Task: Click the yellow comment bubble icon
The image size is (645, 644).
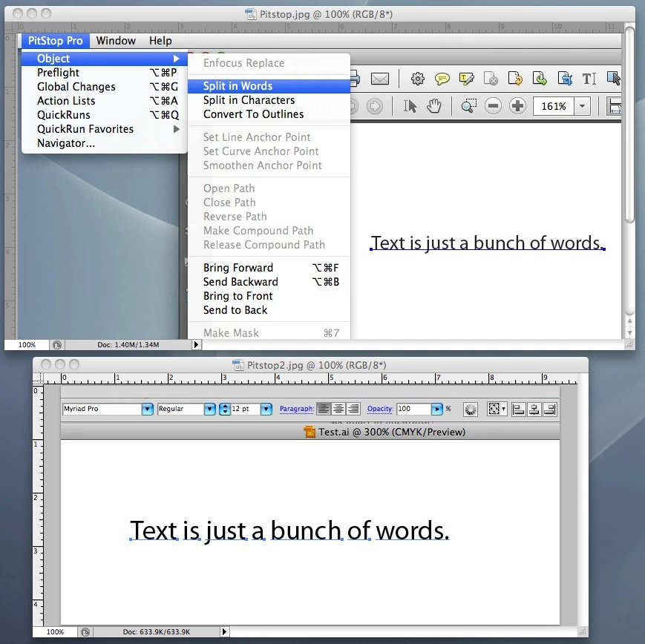Action: click(442, 78)
